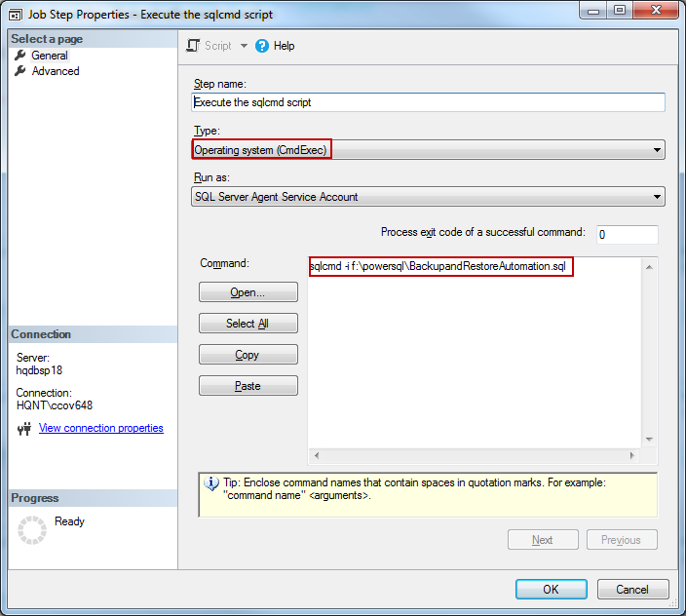The height and width of the screenshot is (616, 686).
Task: Expand the Type dropdown
Action: (x=658, y=150)
